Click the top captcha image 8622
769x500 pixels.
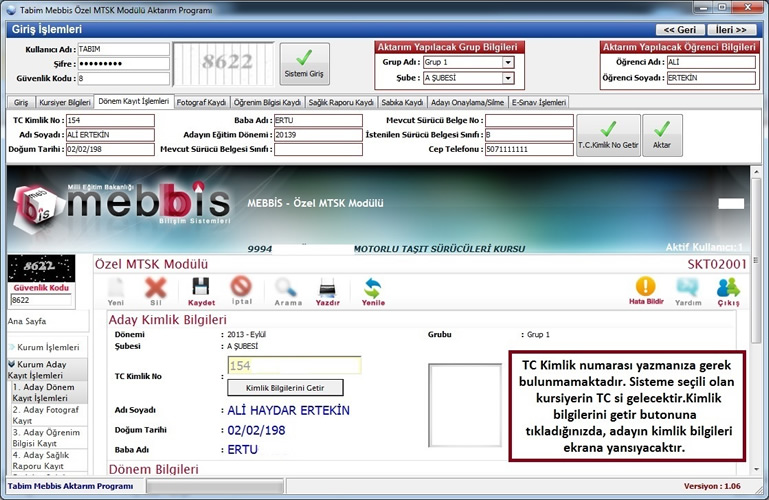click(x=224, y=64)
